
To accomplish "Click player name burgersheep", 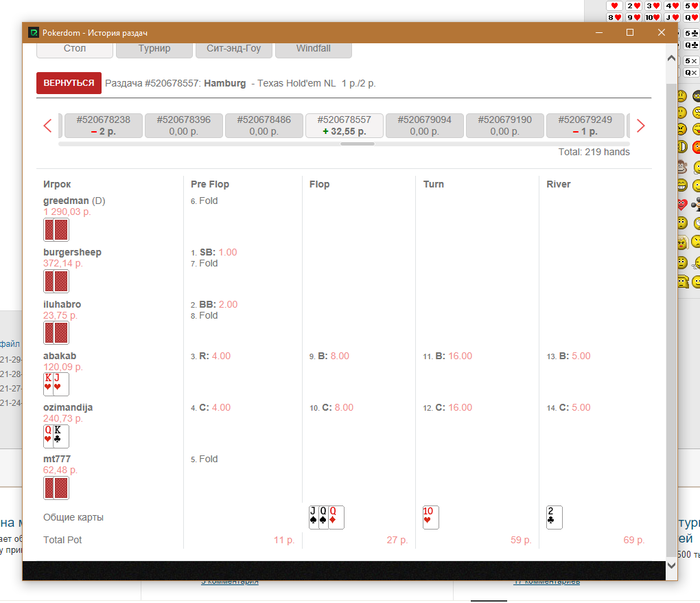I will pos(72,252).
